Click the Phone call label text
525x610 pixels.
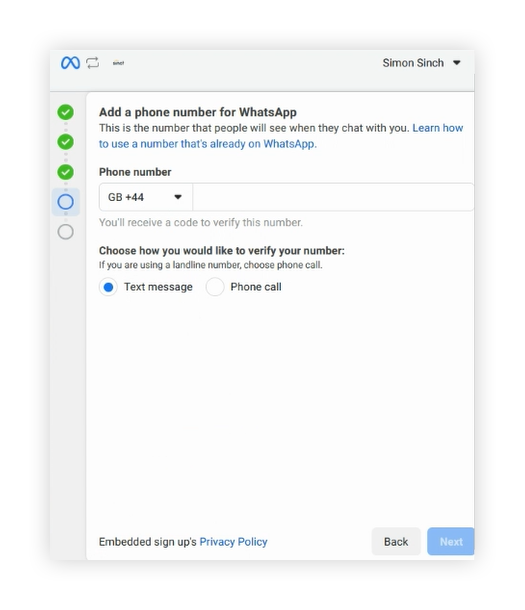tap(256, 287)
